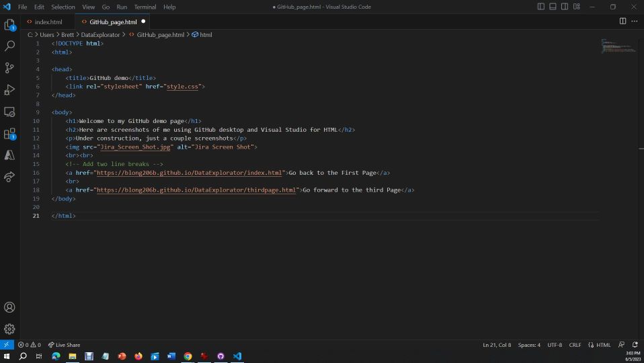
Task: Open the Edit menu
Action: click(39, 7)
